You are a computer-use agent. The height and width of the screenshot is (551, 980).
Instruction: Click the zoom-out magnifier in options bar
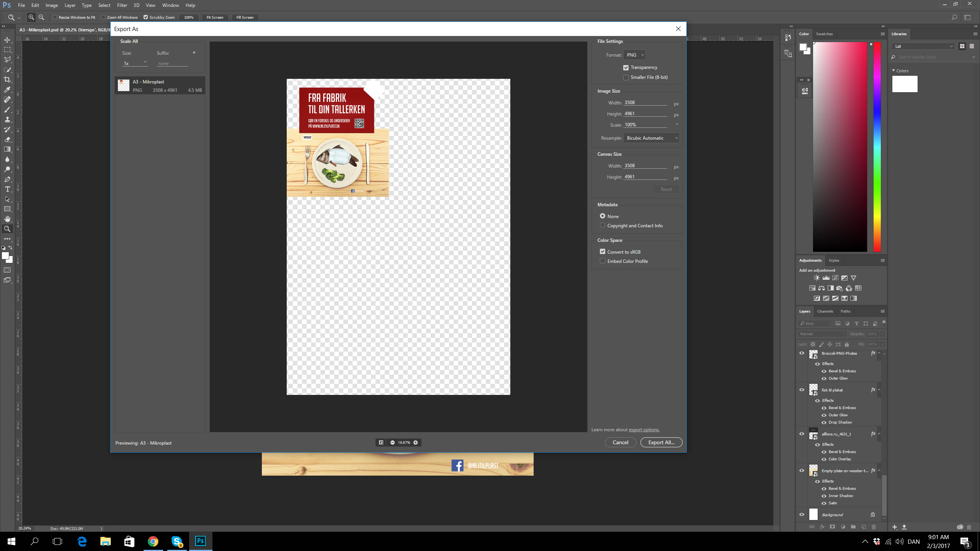coord(41,17)
